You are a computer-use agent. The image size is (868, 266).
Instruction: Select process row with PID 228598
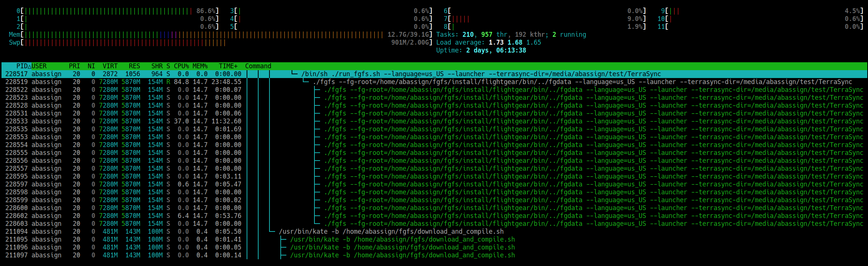click(x=434, y=192)
